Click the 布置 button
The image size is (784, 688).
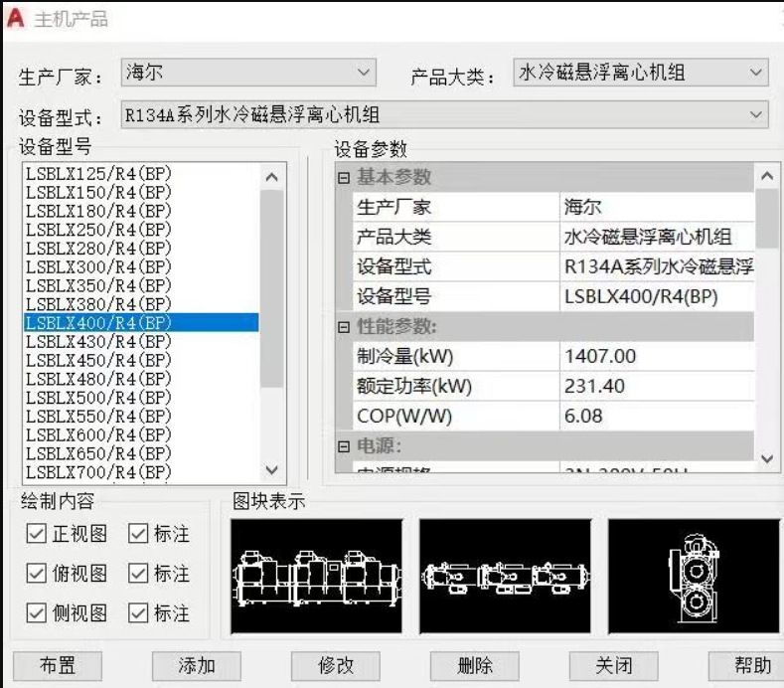click(57, 666)
